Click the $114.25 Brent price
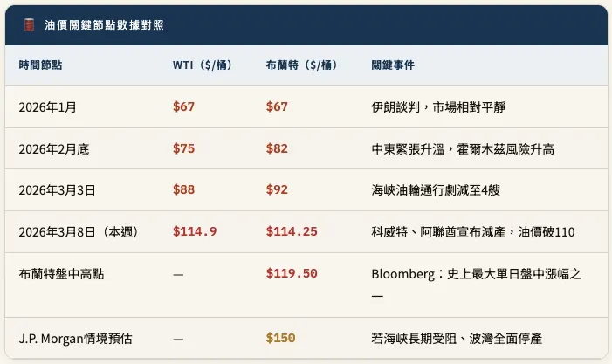The image size is (612, 364). pyautogui.click(x=291, y=231)
